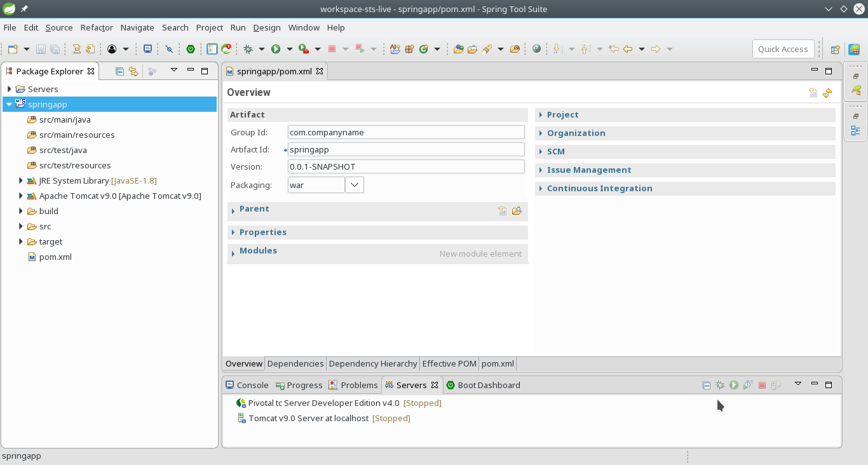Screen dimensions: 868x465
Task: Click the Open Console monitor icon in toolbar
Action: (147, 49)
